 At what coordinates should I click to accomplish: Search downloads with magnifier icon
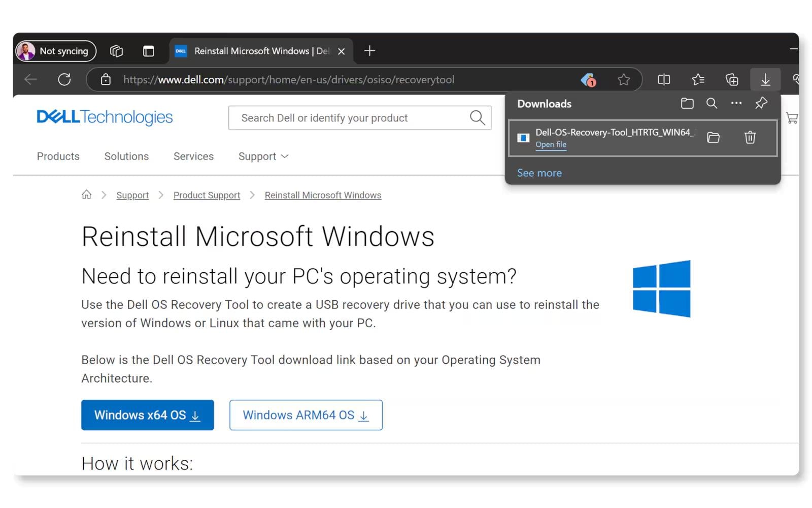(x=712, y=104)
